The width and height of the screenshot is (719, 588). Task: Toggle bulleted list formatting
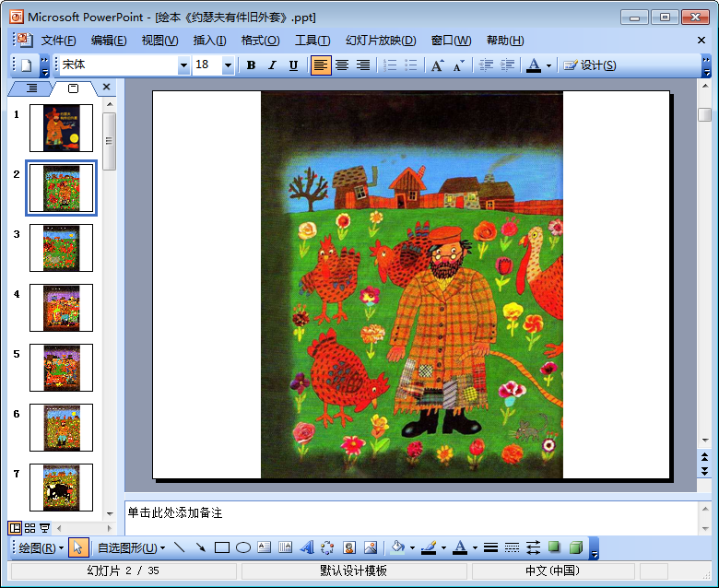[411, 65]
